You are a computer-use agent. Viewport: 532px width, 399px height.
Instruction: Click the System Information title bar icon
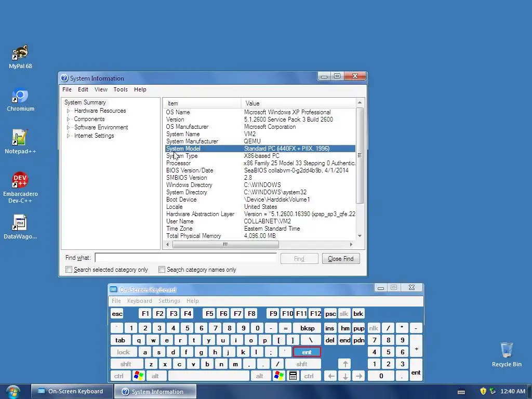coord(64,78)
